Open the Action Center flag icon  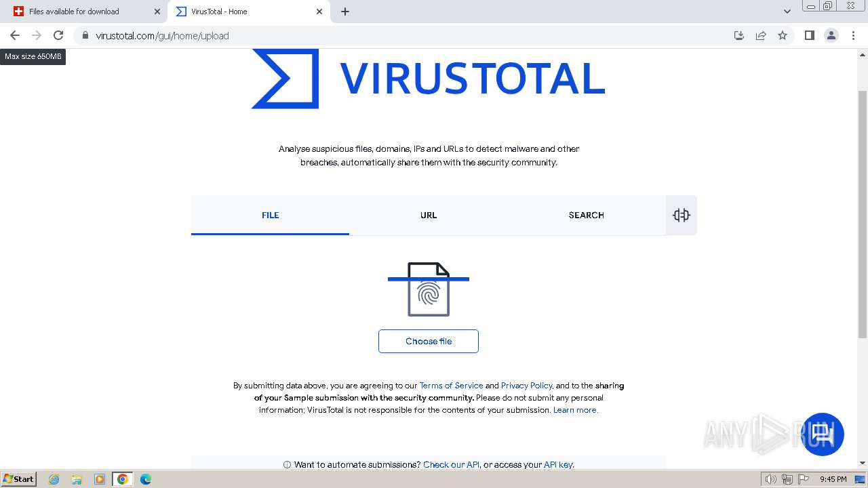804,479
